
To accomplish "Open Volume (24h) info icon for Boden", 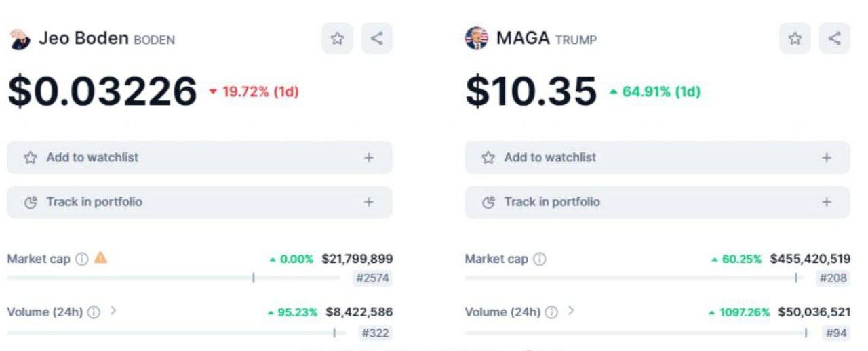I will 94,312.
